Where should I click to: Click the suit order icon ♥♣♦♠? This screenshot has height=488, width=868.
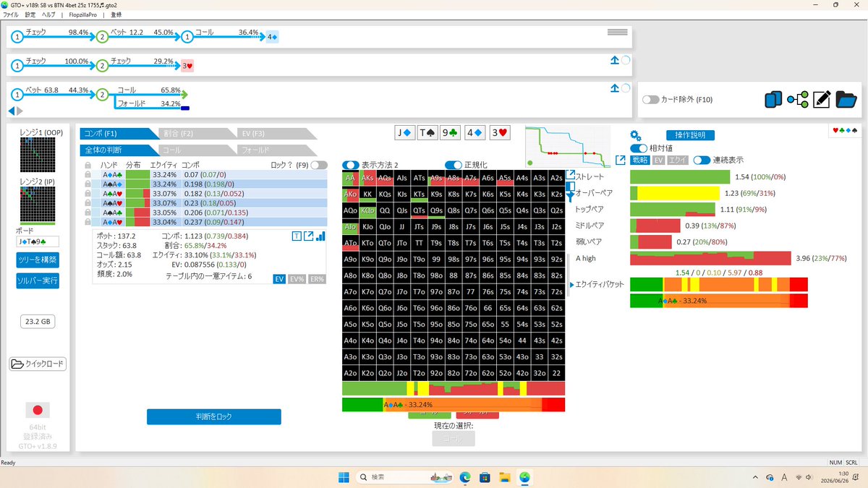click(x=846, y=131)
